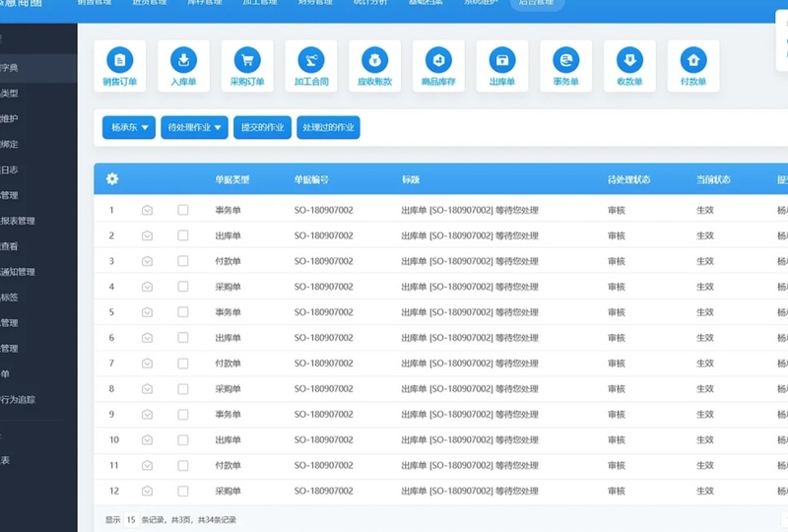Image resolution: width=788 pixels, height=532 pixels.
Task: Tick the checkbox for row 5
Action: (x=183, y=312)
